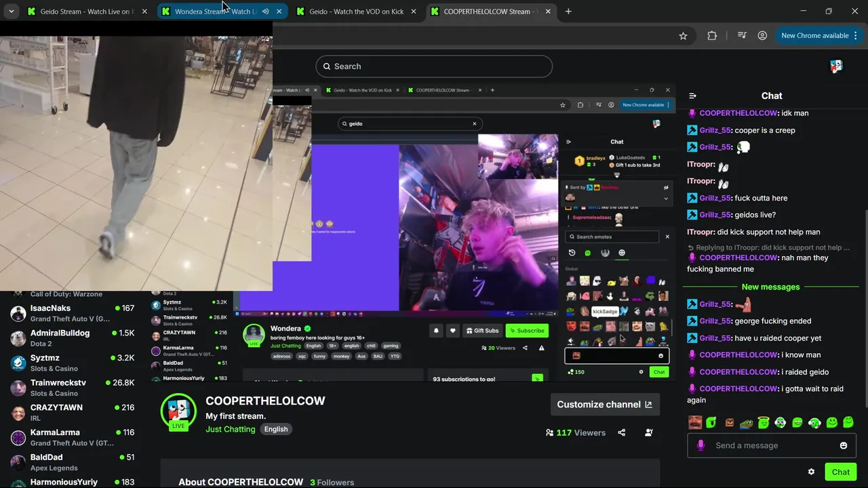The image size is (868, 488).
Task: Open Trainwreckstv channel in sidebar
Action: tap(71, 388)
